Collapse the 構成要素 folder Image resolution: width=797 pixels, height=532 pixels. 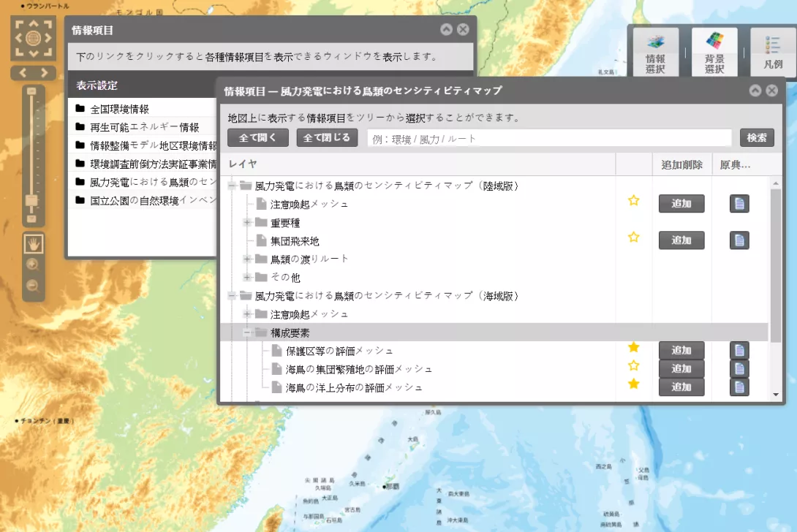pos(247,332)
